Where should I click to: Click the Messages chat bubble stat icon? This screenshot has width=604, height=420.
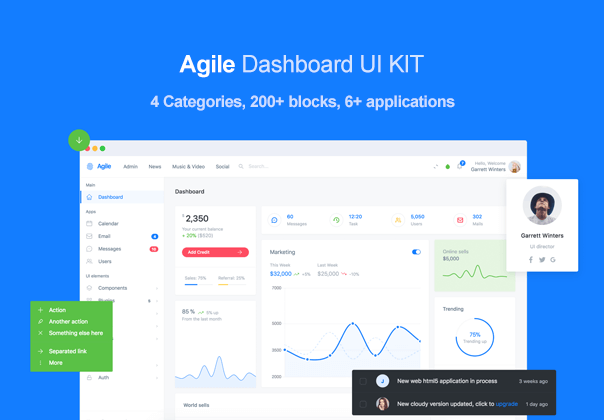click(274, 220)
